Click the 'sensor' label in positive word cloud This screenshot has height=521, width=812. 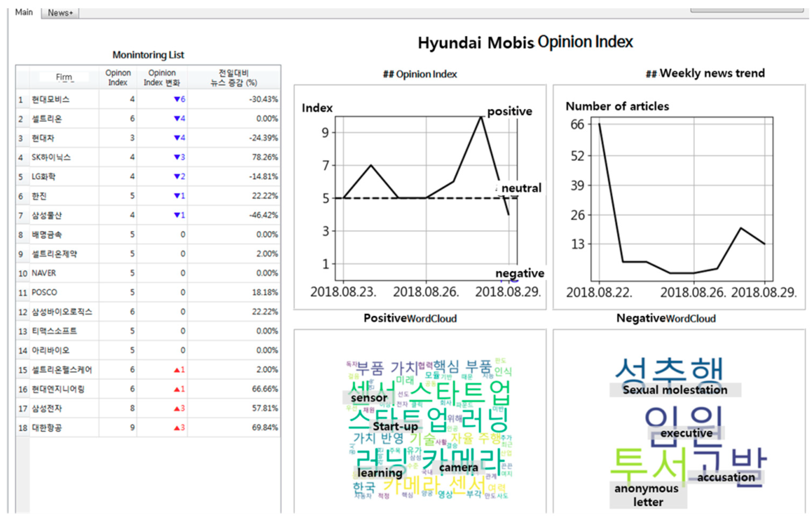pos(369,398)
